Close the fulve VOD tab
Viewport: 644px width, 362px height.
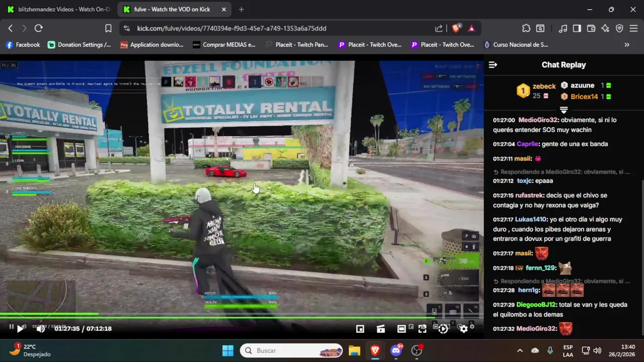click(224, 10)
